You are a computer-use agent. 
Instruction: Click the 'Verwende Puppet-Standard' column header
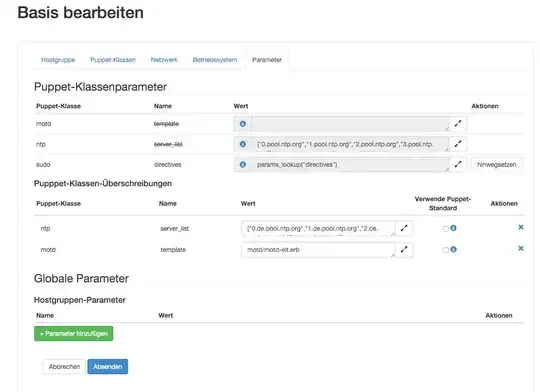[443, 204]
